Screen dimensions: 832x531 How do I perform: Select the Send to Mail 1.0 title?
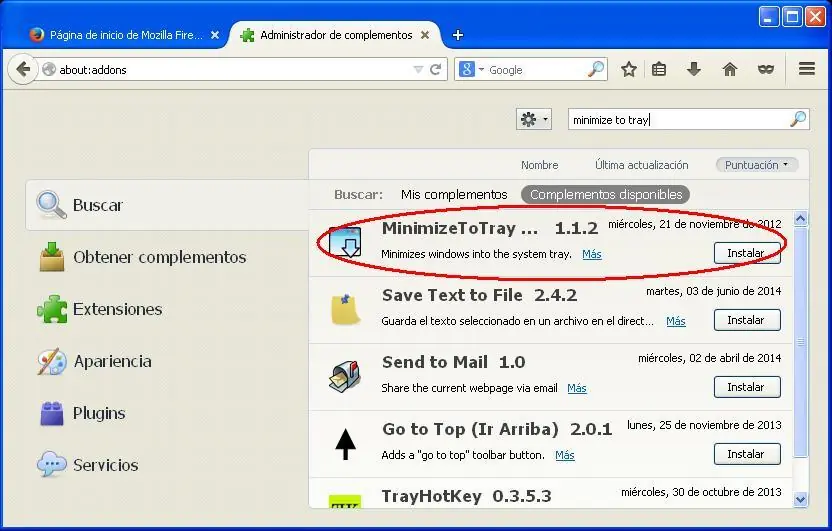(x=454, y=362)
